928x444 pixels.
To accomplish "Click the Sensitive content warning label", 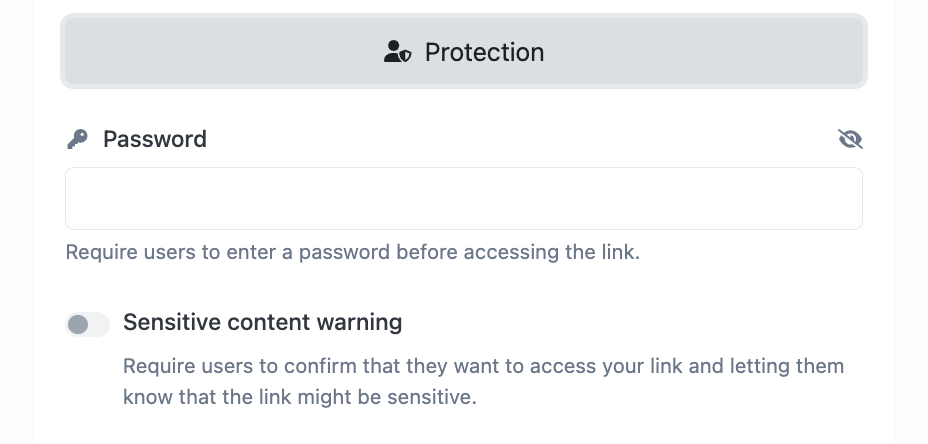I will 262,322.
